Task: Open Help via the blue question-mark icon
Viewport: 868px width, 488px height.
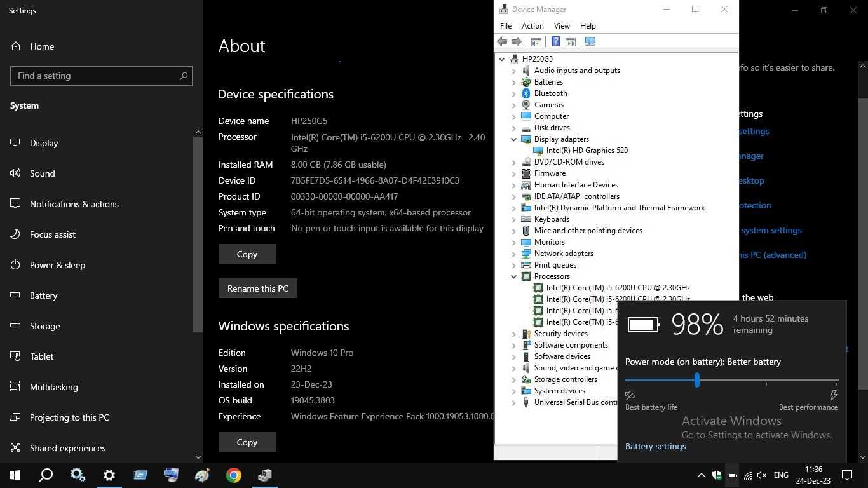Action: coord(555,41)
